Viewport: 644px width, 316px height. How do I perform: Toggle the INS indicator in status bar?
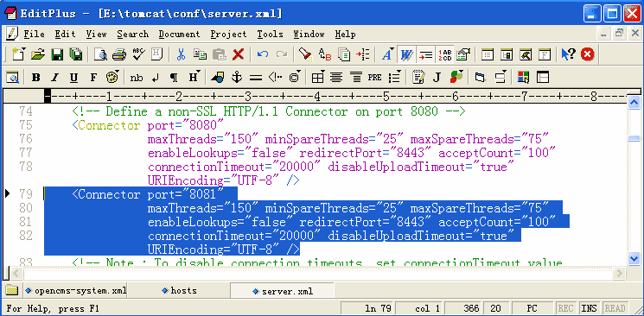point(589,308)
